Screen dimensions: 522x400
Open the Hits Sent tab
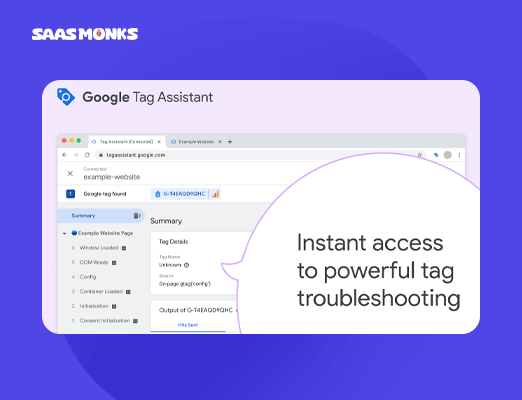point(188,325)
